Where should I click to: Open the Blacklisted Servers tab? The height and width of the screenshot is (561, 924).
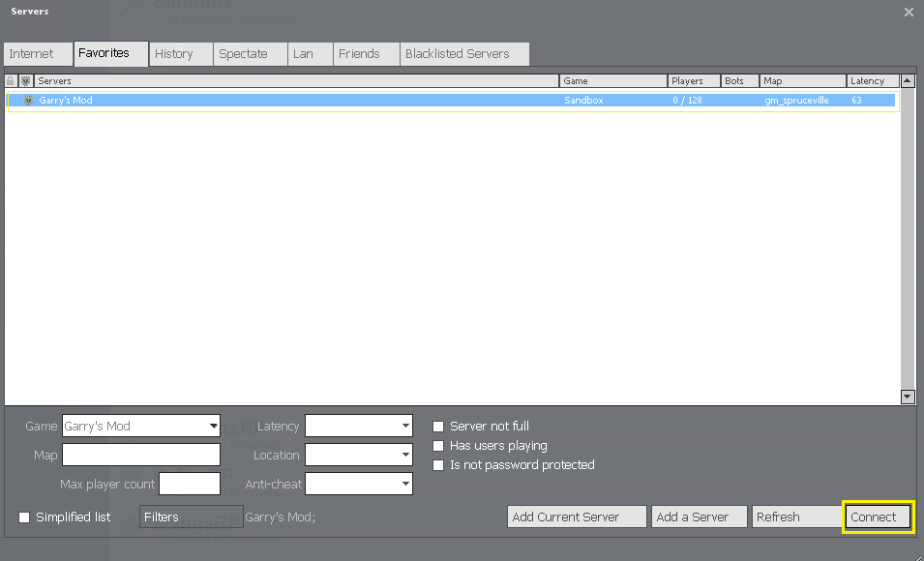[x=464, y=53]
